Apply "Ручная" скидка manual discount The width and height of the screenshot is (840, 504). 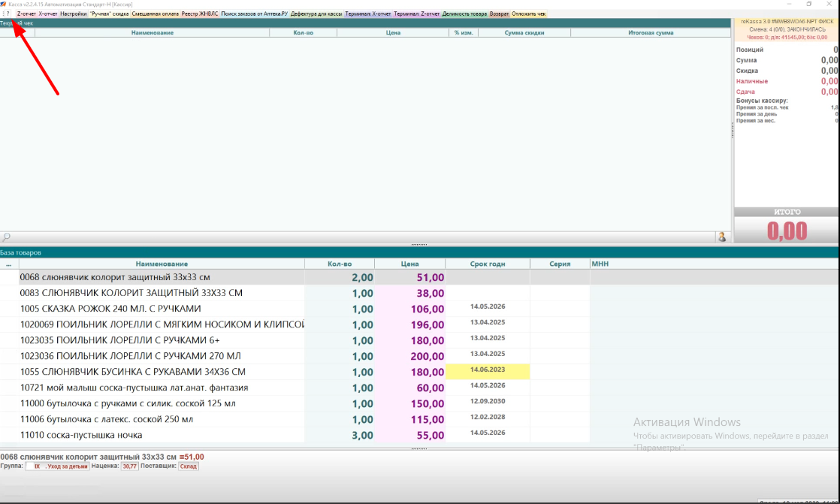tap(110, 14)
